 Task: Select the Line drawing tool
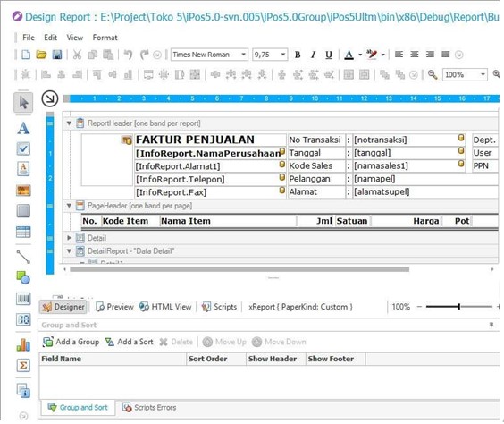coord(23,257)
